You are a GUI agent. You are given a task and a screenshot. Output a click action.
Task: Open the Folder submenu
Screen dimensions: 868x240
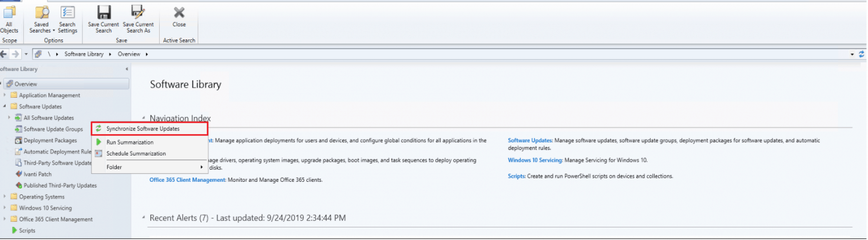[x=149, y=167]
